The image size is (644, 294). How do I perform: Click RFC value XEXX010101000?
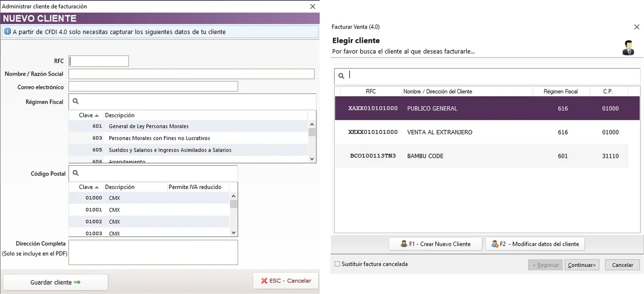coord(373,132)
